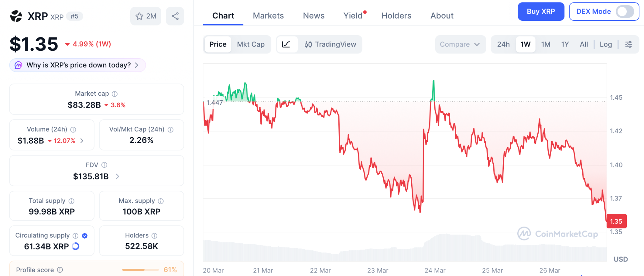Enable Log scale on chart
644x276 pixels.
(606, 44)
